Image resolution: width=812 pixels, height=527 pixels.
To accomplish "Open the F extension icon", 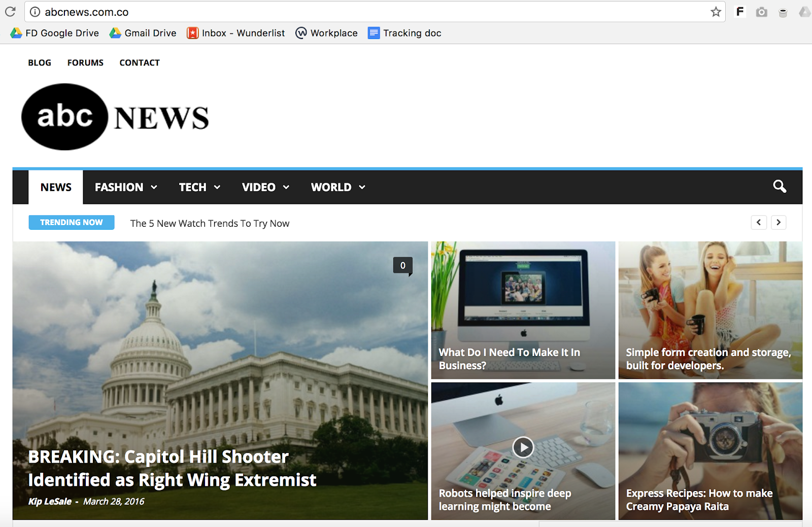I will tap(740, 11).
